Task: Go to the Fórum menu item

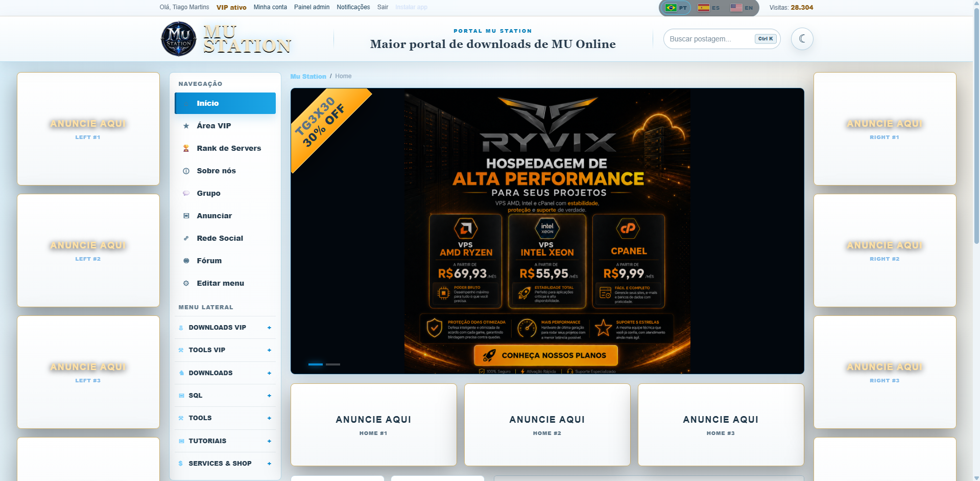Action: coord(225,261)
